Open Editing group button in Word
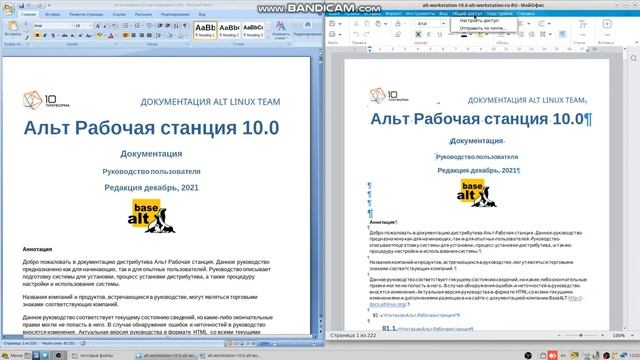Viewport: 640px width, 360px height. [307, 30]
